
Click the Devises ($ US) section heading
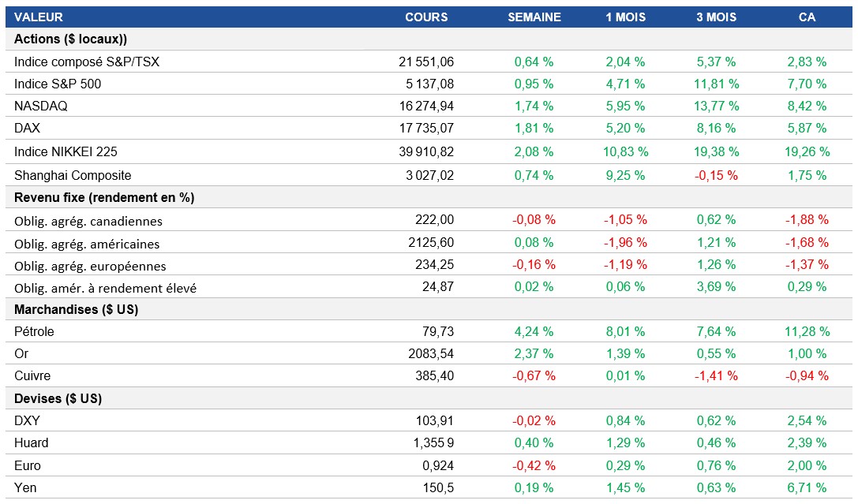coord(58,398)
